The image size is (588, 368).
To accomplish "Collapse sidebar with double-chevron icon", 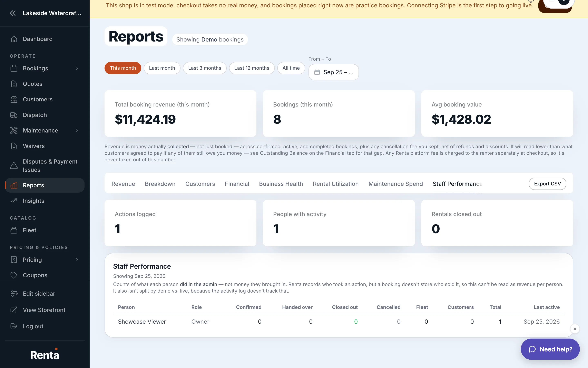I will tap(13, 13).
